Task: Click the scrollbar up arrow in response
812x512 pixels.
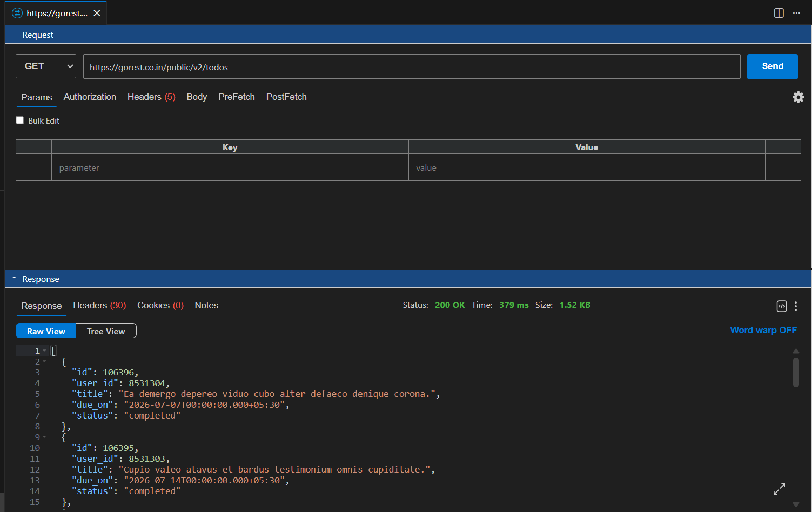Action: point(796,351)
